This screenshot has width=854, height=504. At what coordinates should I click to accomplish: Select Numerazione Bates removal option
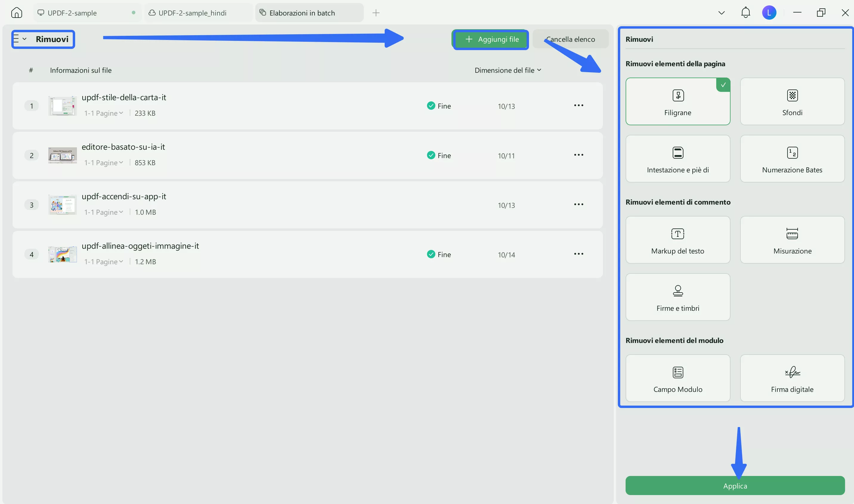(x=792, y=159)
